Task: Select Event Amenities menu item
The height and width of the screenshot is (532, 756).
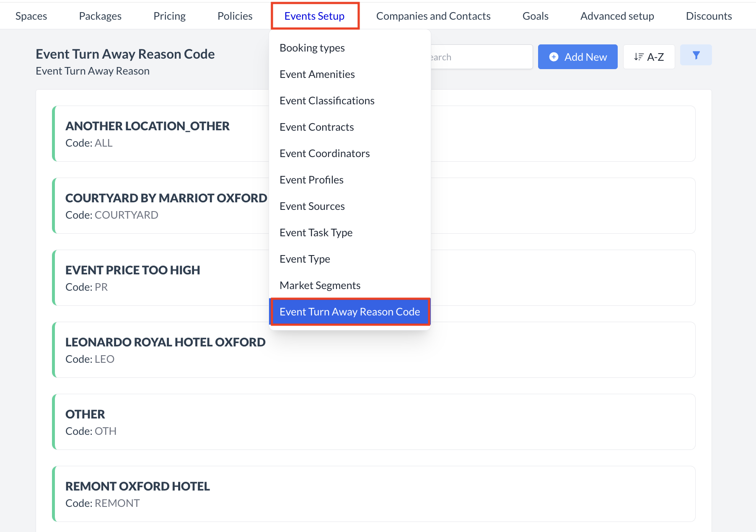Action: [x=317, y=74]
